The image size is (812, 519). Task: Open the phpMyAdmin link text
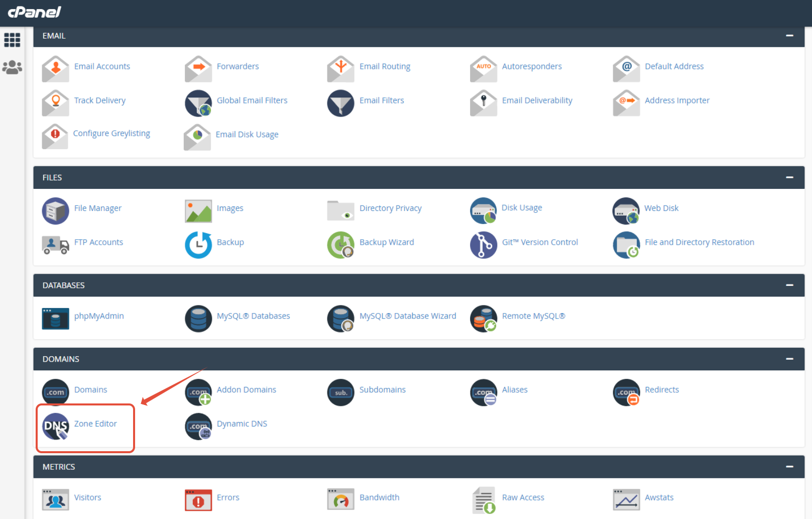pos(99,316)
